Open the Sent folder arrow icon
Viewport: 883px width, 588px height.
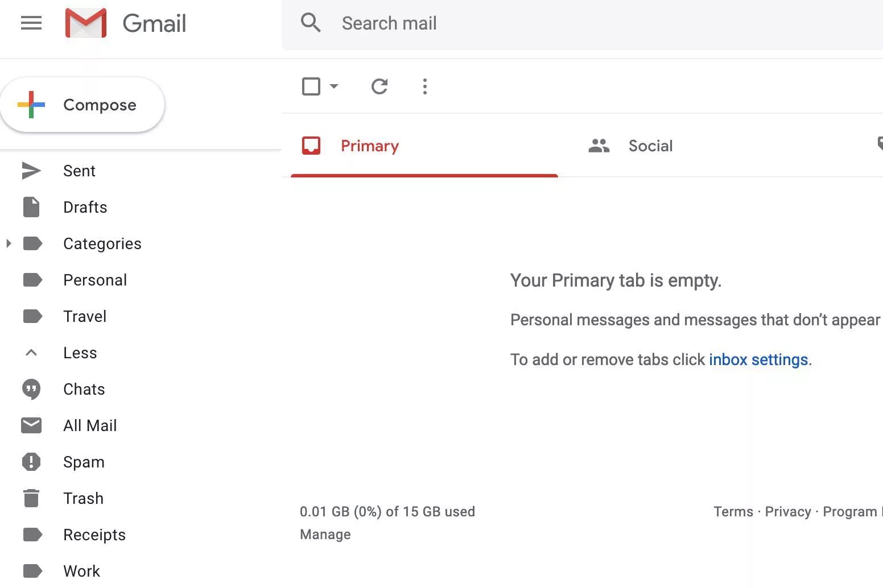(x=31, y=171)
